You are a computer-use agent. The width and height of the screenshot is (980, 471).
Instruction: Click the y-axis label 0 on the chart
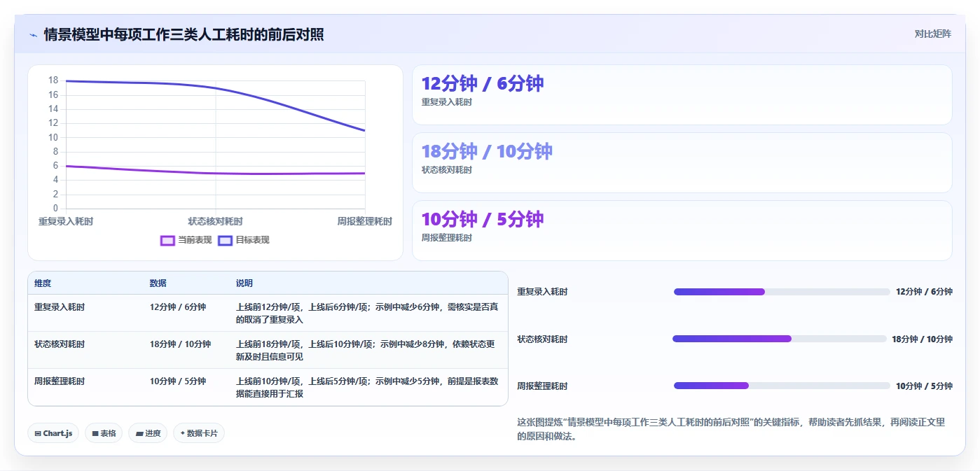(55, 209)
